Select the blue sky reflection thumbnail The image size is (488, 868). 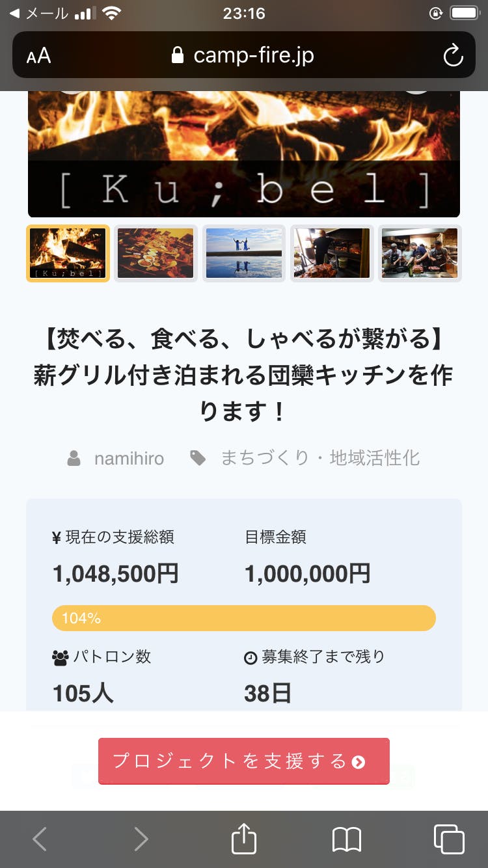tap(244, 253)
